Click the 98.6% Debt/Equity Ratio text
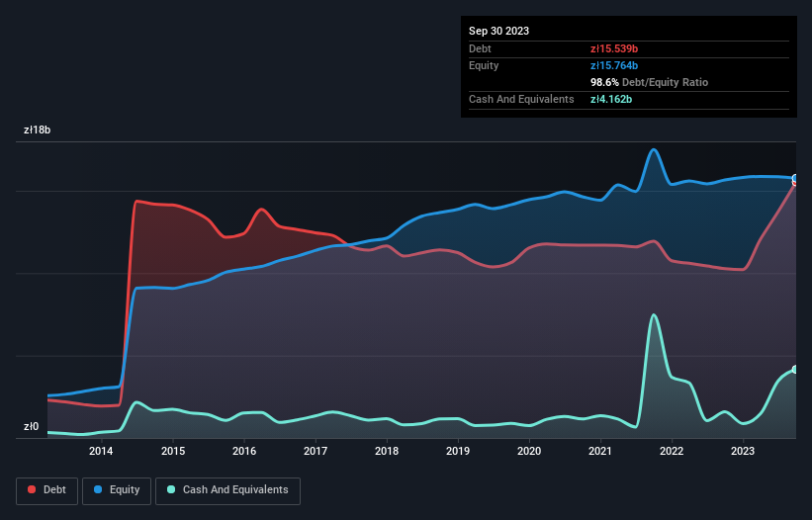812x520 pixels. pos(649,82)
